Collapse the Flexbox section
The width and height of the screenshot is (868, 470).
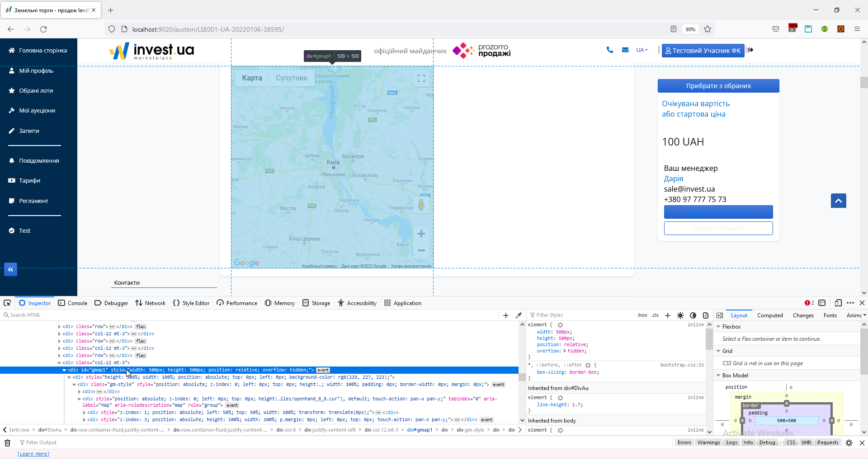[x=718, y=327]
